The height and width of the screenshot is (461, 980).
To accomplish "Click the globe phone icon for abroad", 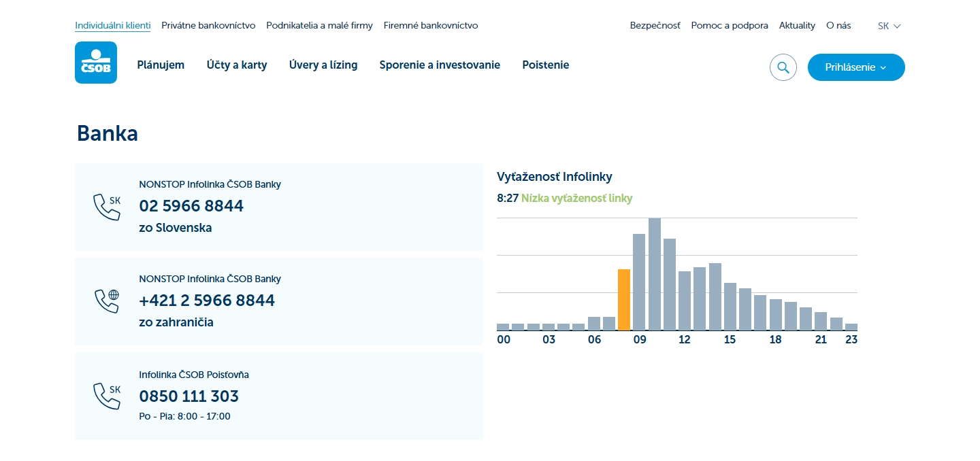I will 106,301.
